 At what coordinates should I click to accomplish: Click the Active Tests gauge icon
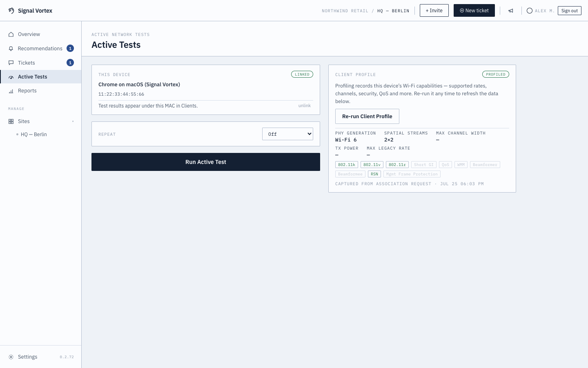click(x=11, y=77)
